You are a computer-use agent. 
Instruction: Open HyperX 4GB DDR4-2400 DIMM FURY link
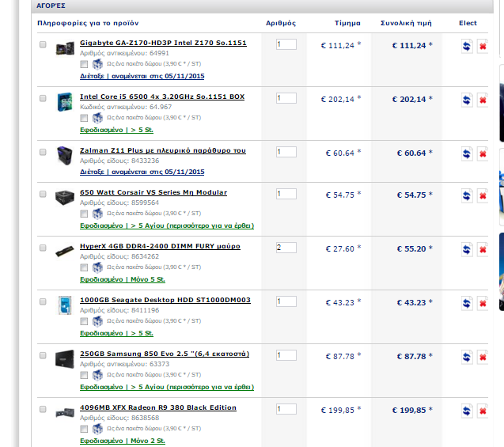tap(160, 246)
